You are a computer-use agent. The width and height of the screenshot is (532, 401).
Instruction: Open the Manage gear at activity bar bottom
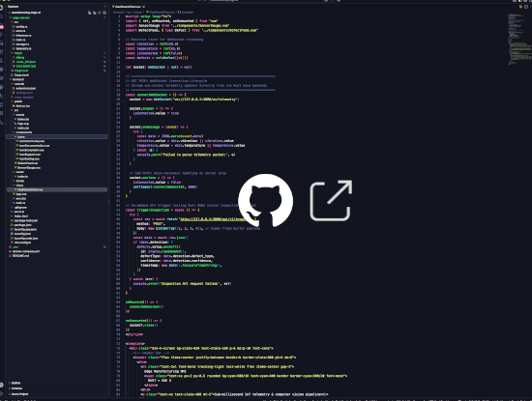1,393
